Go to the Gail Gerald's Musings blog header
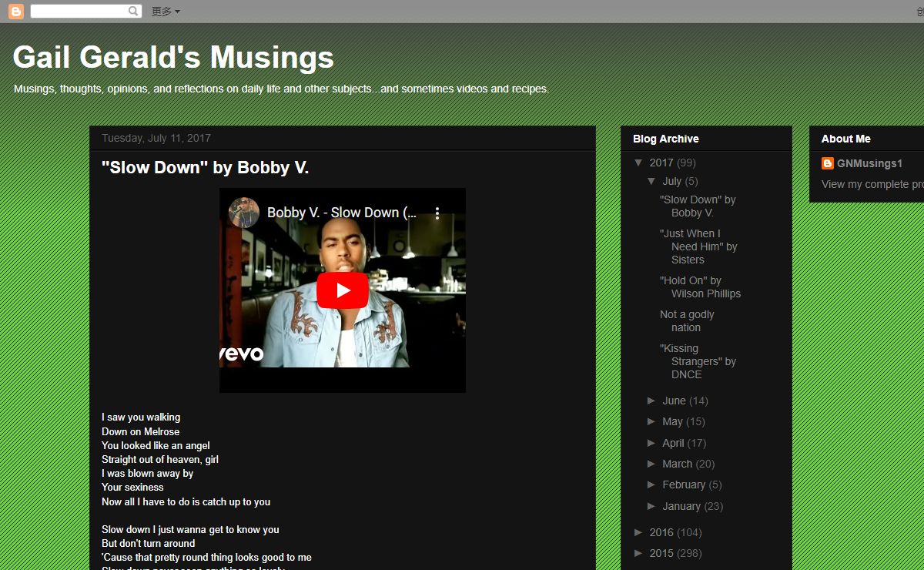 (x=173, y=58)
